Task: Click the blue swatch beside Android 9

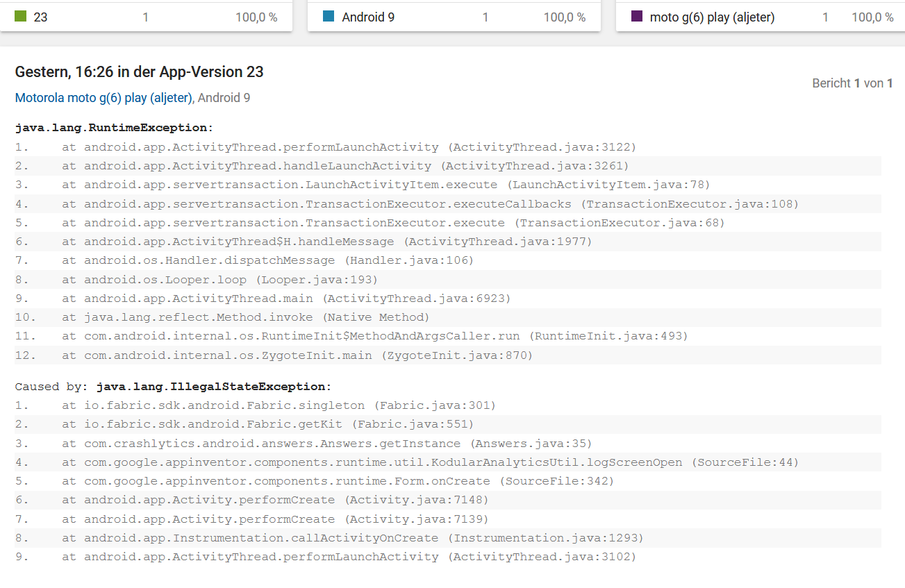Action: click(329, 16)
